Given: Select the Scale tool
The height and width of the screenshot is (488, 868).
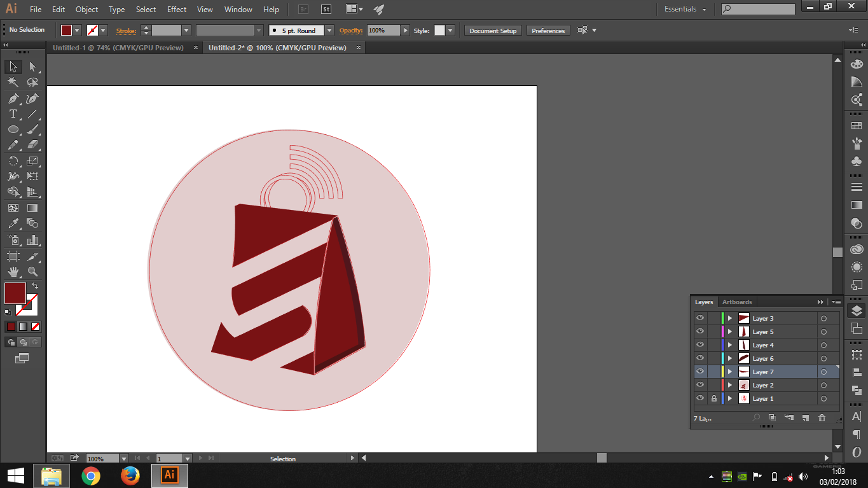Looking at the screenshot, I should click(32, 161).
